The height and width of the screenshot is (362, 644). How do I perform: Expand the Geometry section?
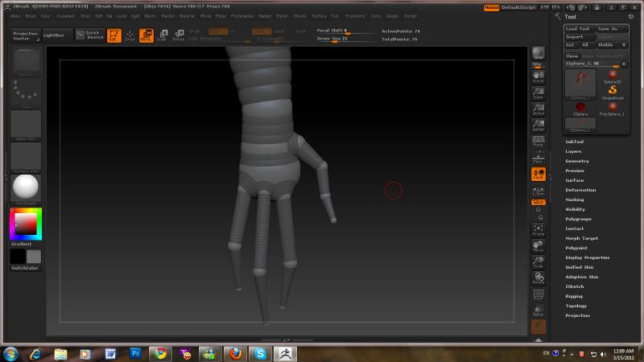(577, 162)
